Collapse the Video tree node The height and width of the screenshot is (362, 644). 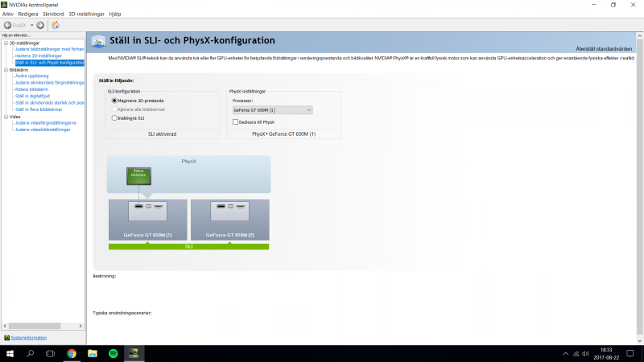click(x=6, y=117)
